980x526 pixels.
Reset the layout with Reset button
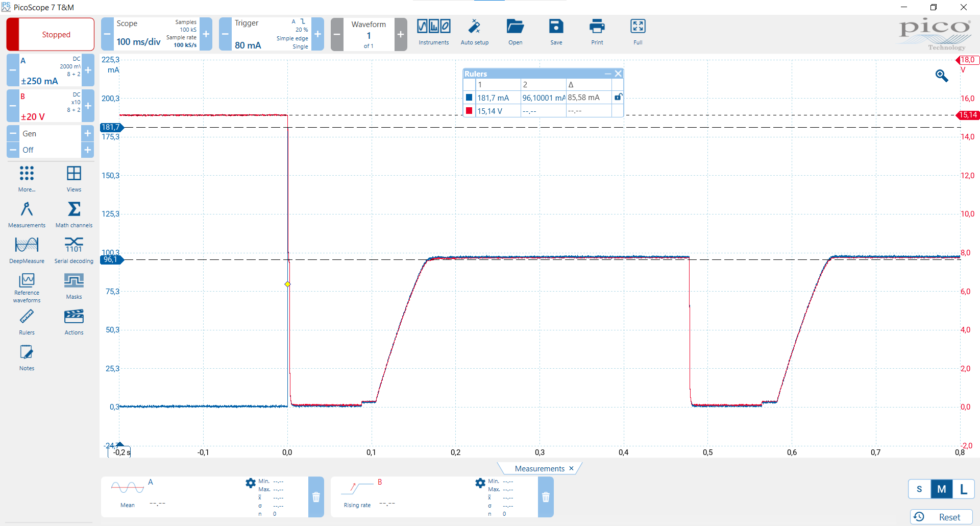pyautogui.click(x=941, y=517)
